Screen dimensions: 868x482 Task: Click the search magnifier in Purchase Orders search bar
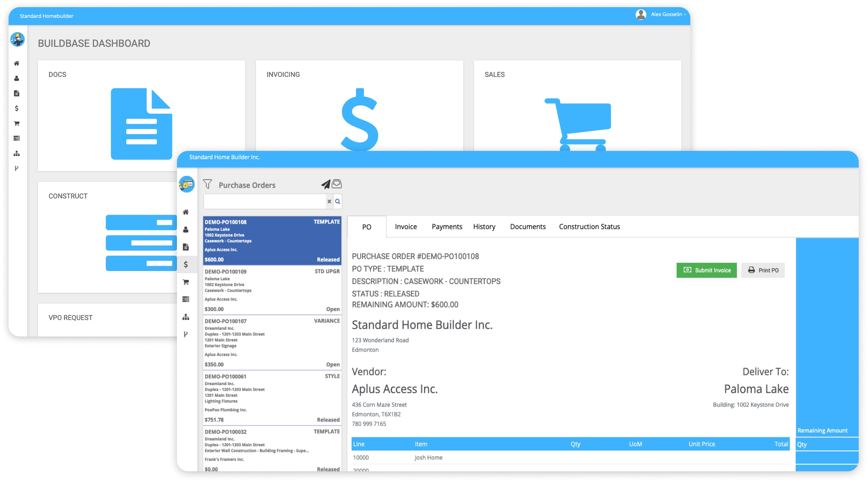[x=338, y=201]
